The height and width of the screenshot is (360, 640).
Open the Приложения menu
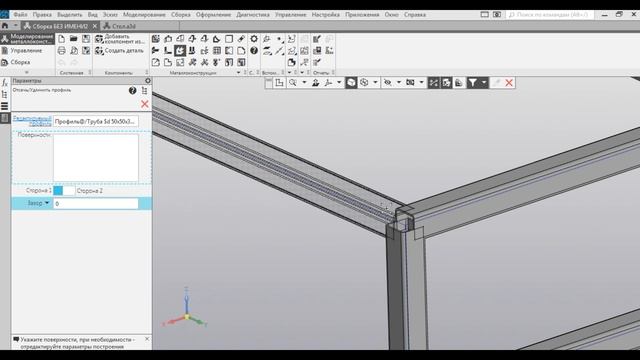coord(362,14)
